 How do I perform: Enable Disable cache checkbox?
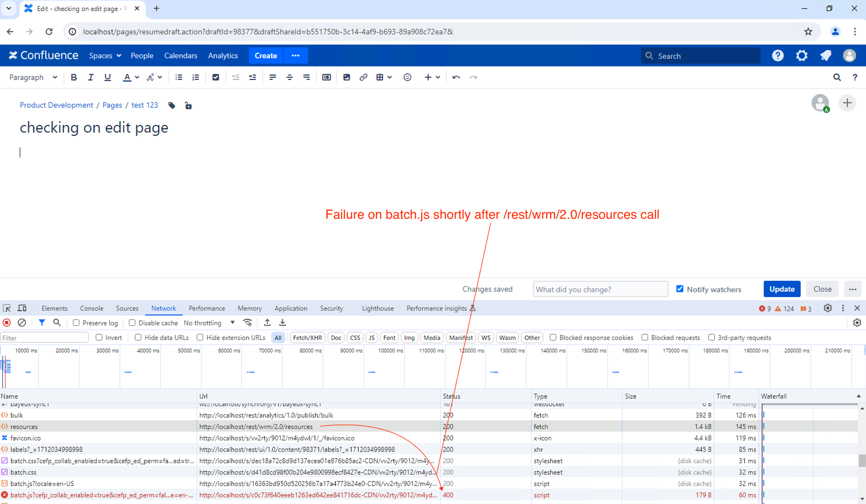[132, 323]
